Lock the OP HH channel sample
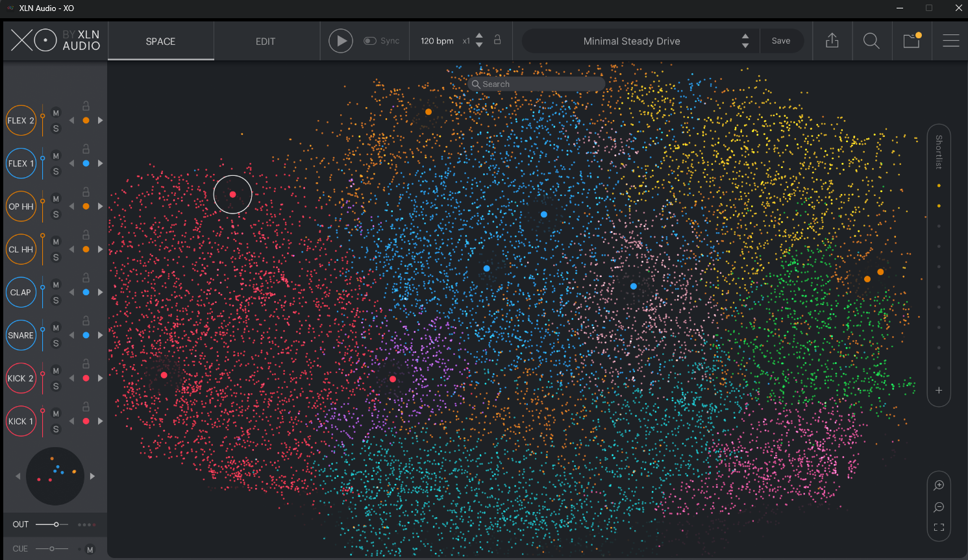 [x=86, y=191]
